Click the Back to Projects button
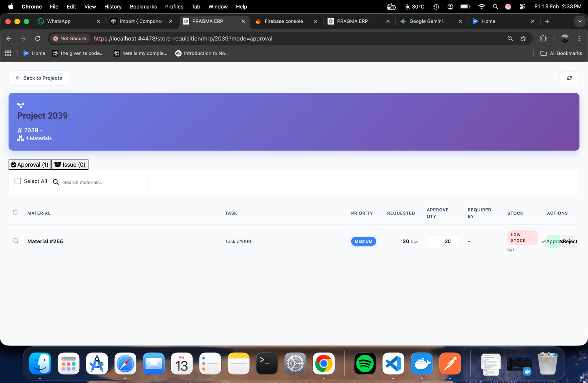Viewport: 588px width, 383px height. (39, 78)
